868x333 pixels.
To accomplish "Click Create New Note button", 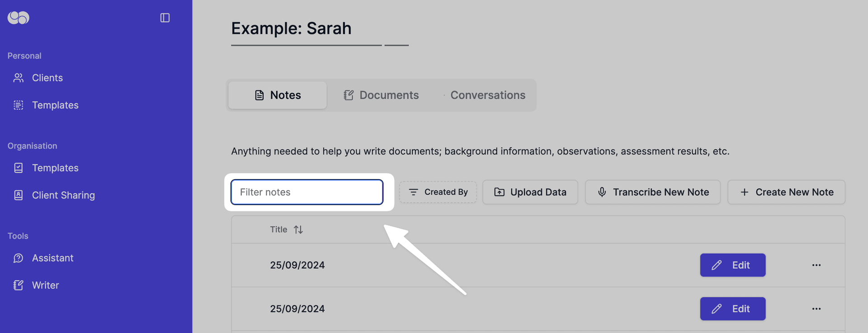I will point(786,192).
